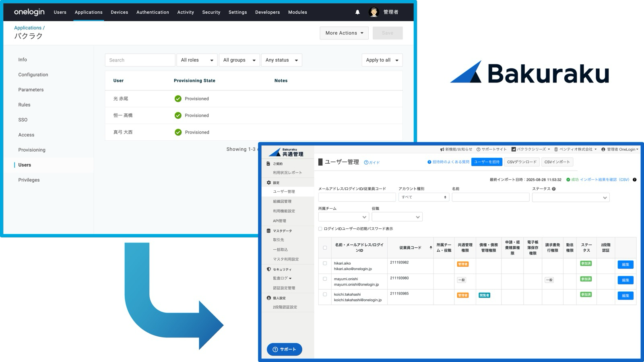Open the administrator profile avatar

tap(374, 12)
